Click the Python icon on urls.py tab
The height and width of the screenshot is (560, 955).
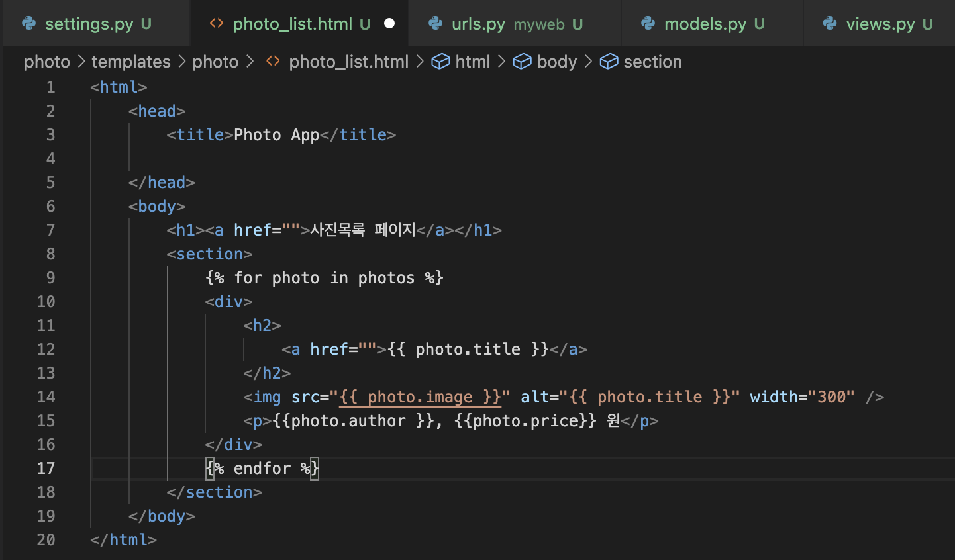tap(435, 24)
